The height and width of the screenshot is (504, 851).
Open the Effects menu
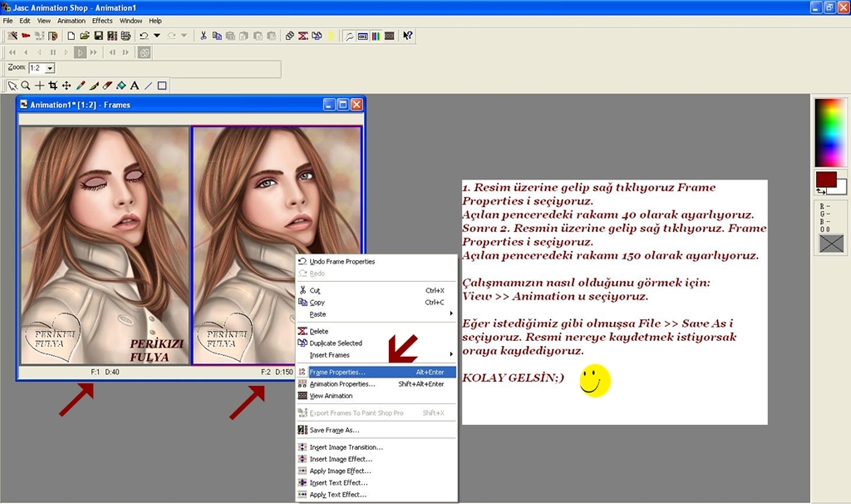102,21
